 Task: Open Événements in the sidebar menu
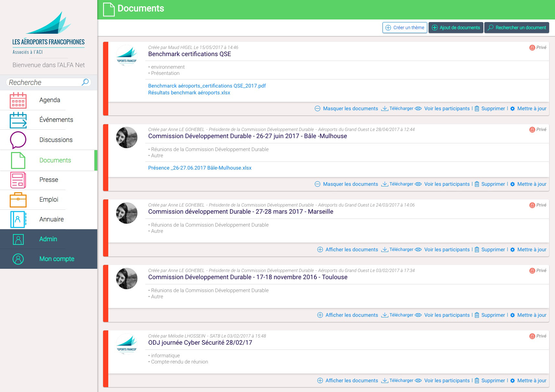tap(49, 120)
